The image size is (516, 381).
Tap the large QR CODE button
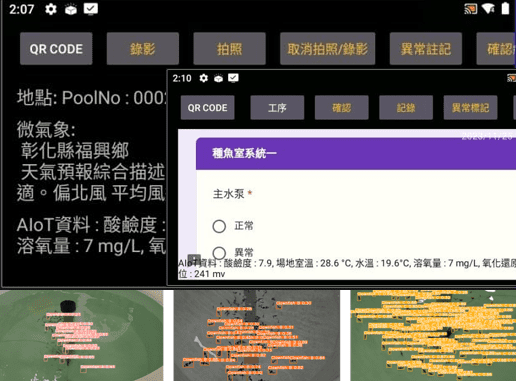tap(56, 49)
